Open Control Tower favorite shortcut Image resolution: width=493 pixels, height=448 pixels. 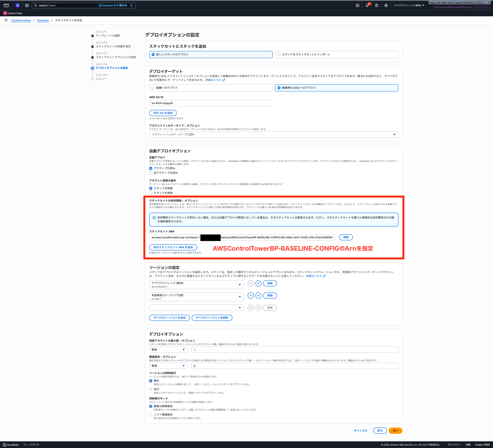click(13, 13)
